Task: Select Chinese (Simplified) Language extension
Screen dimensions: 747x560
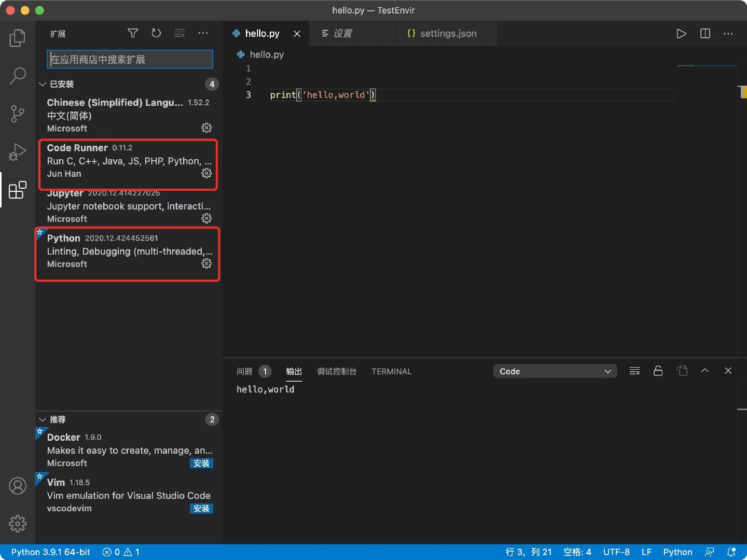Action: point(128,115)
